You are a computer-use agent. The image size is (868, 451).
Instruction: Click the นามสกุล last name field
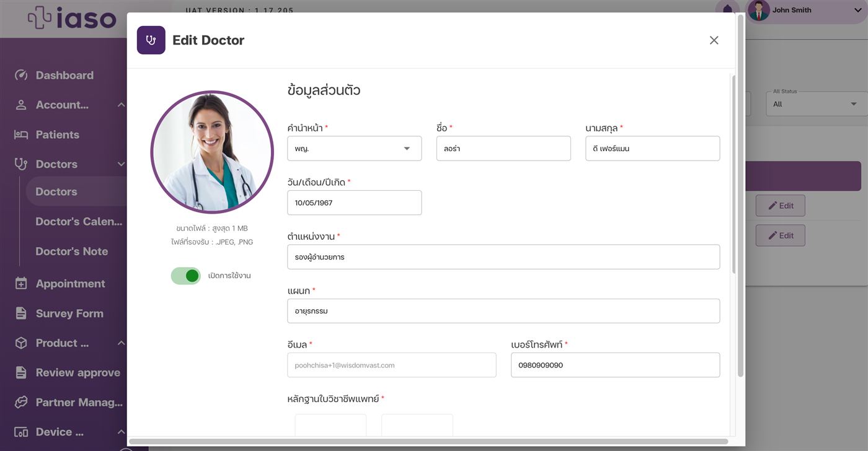coord(653,149)
